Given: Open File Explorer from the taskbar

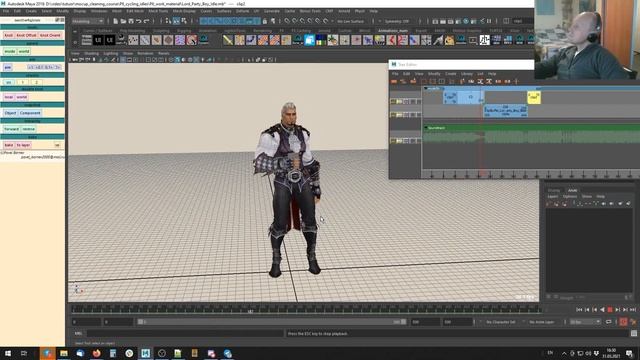Looking at the screenshot, I should (64, 353).
